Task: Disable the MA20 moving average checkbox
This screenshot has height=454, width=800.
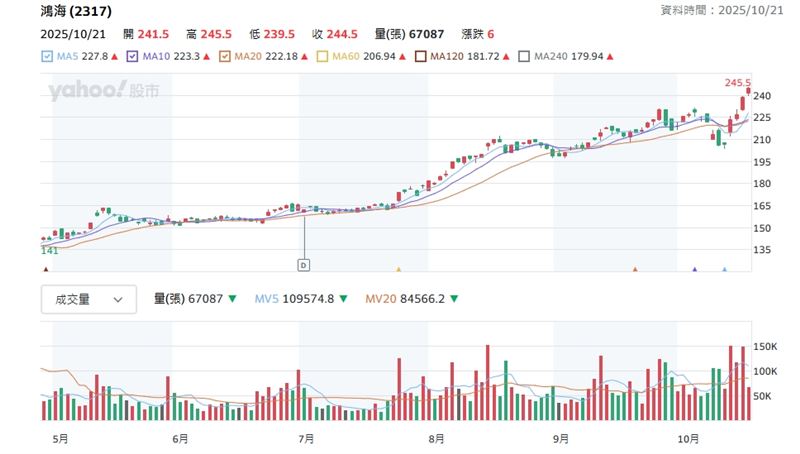Action: tap(225, 57)
